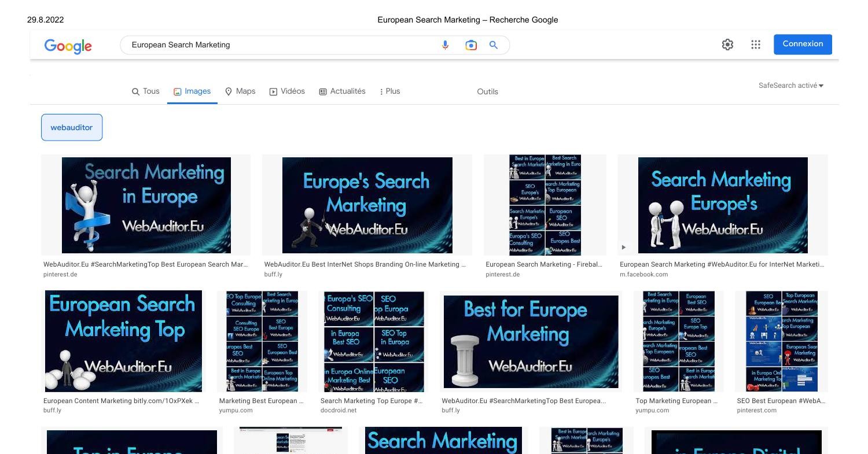This screenshot has width=868, height=454.
Task: Click the Connexion button
Action: pyautogui.click(x=803, y=43)
